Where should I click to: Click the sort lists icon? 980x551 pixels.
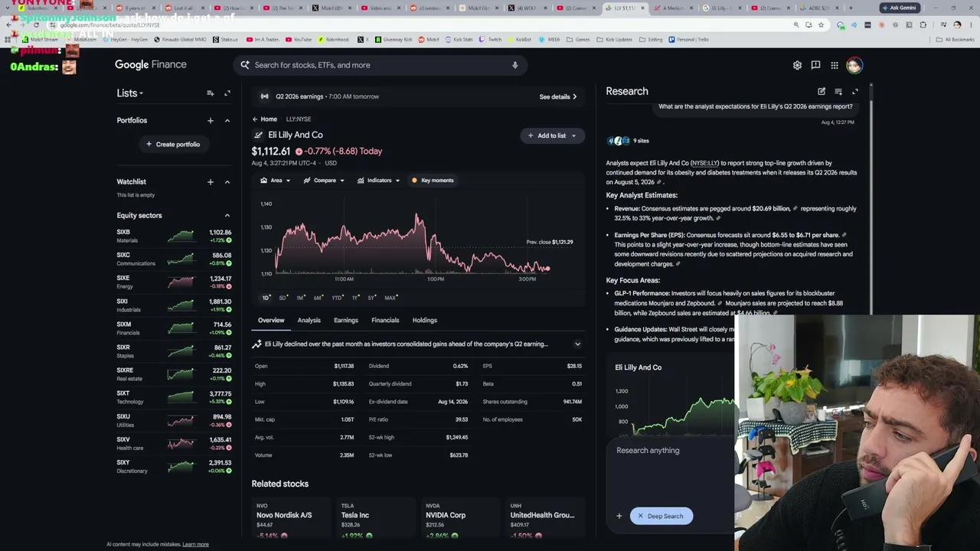211,93
